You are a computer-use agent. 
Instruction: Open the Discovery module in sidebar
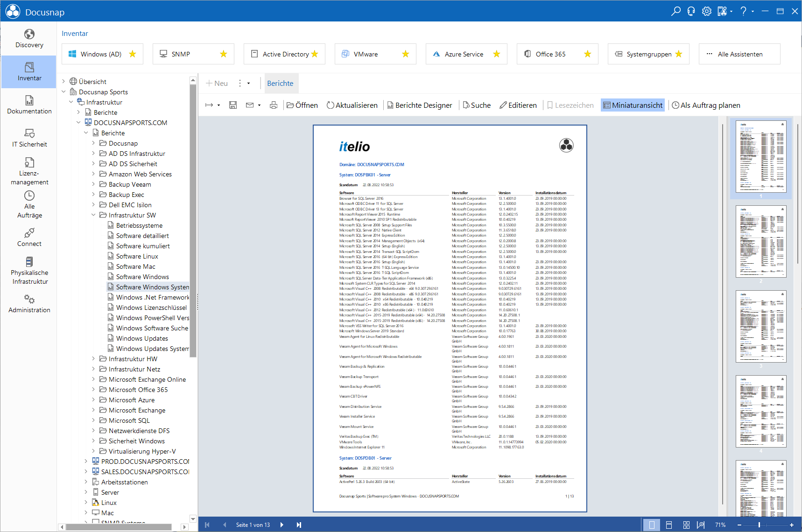[29, 39]
